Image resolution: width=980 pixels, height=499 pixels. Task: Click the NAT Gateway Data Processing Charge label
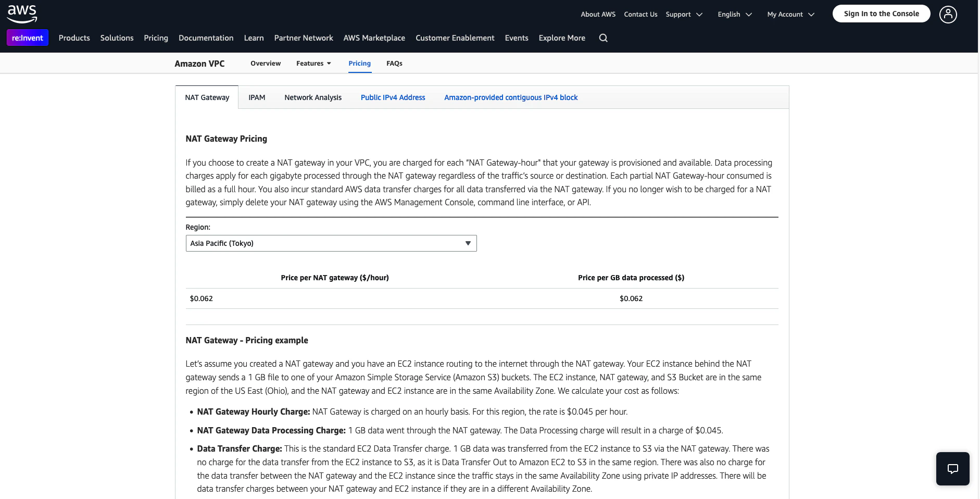coord(271,430)
